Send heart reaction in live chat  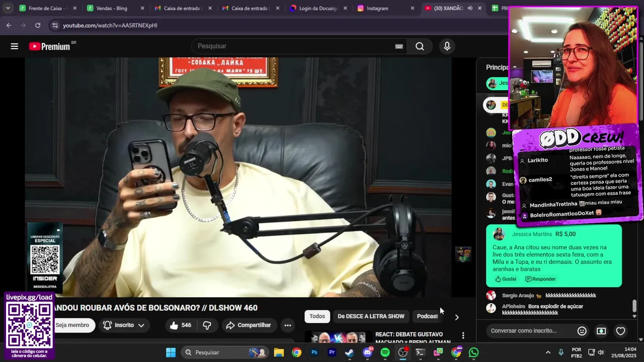pos(621,331)
